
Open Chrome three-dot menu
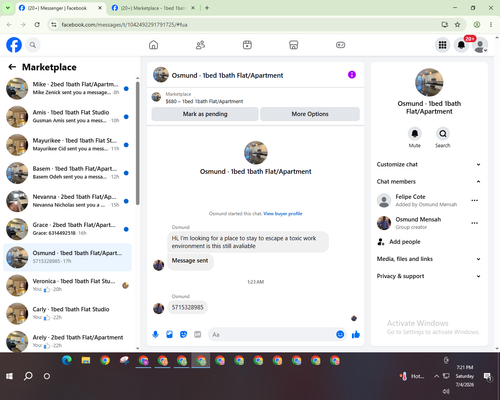coord(491,25)
